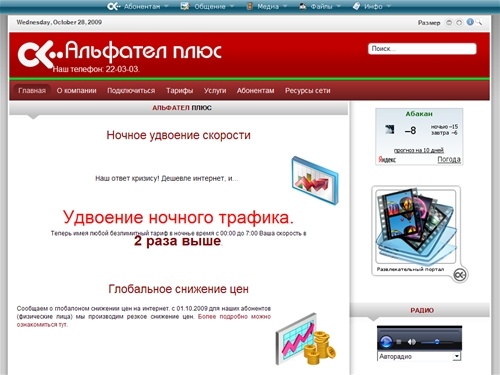Stop the radio player playback
This screenshot has height=375, width=500.
coord(399,342)
